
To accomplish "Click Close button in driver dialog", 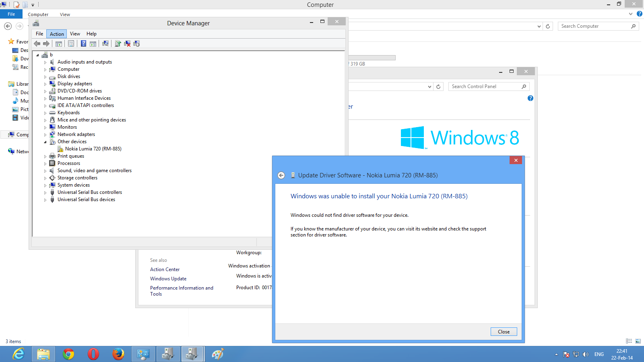I will 504,332.
